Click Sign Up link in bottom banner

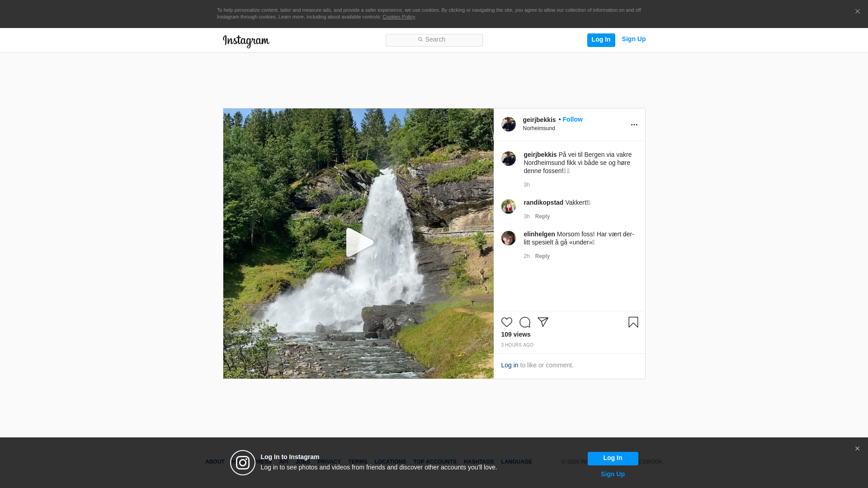pyautogui.click(x=613, y=474)
